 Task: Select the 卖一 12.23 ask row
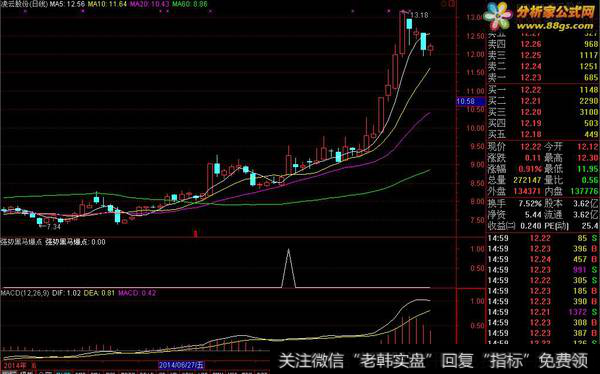[543, 77]
